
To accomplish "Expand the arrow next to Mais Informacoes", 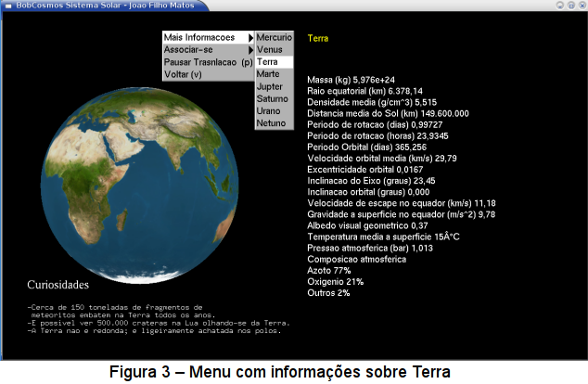I will 251,37.
